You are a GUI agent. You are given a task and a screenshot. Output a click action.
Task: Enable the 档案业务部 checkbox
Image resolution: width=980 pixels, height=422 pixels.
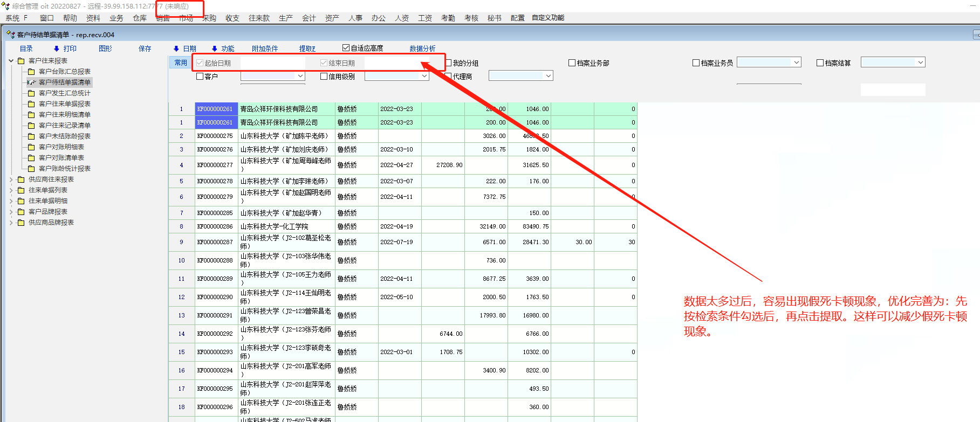[572, 63]
